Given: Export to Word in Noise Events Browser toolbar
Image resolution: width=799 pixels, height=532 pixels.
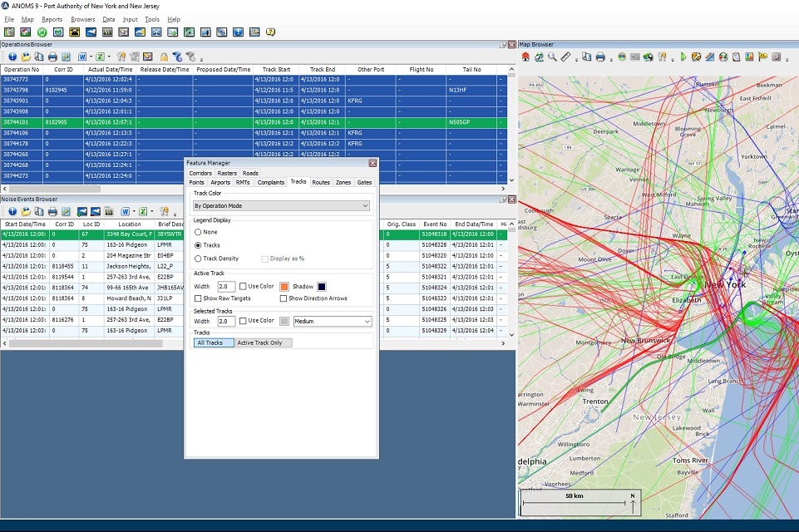Looking at the screenshot, I should (126, 211).
